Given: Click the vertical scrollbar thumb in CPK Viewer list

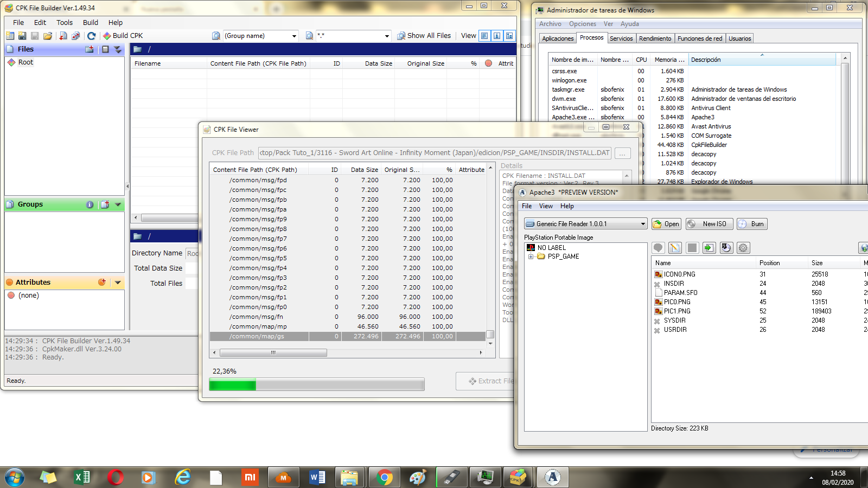Looking at the screenshot, I should point(490,334).
